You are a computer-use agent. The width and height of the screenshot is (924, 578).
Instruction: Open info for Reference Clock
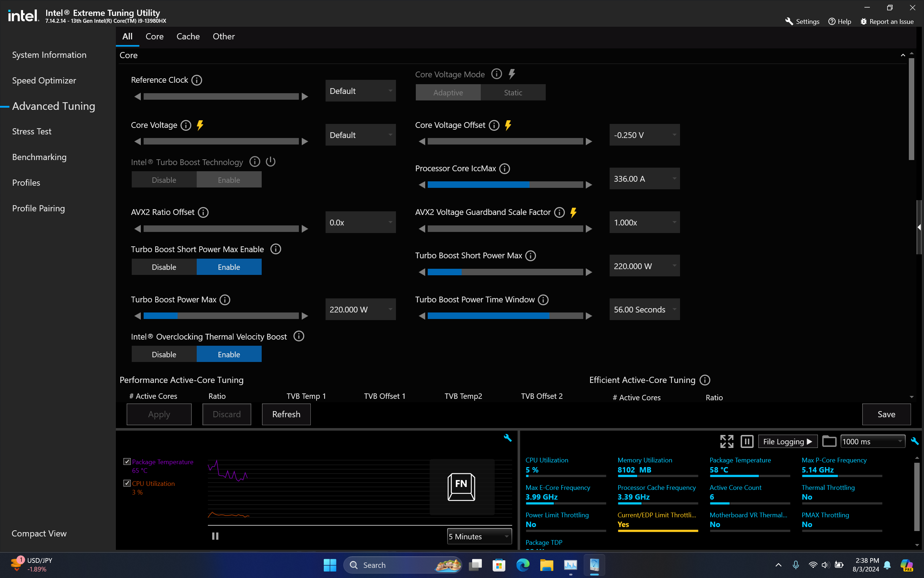click(x=197, y=80)
